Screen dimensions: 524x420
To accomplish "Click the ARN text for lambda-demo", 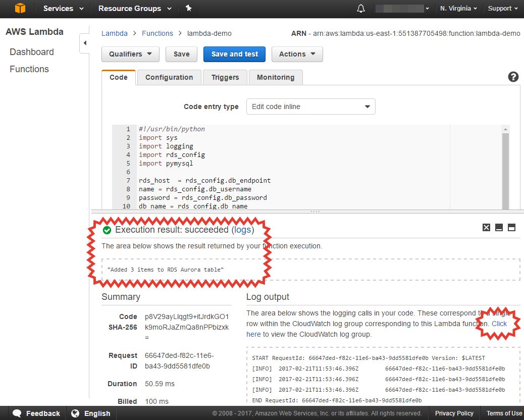I will [406, 33].
